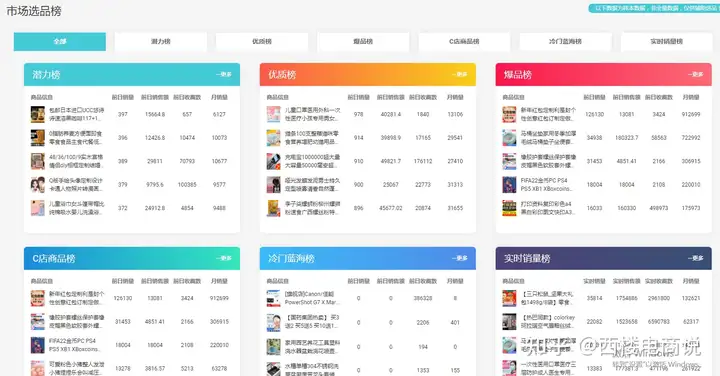
Task: Open the C店商品榜 tab
Action: pyautogui.click(x=464, y=41)
